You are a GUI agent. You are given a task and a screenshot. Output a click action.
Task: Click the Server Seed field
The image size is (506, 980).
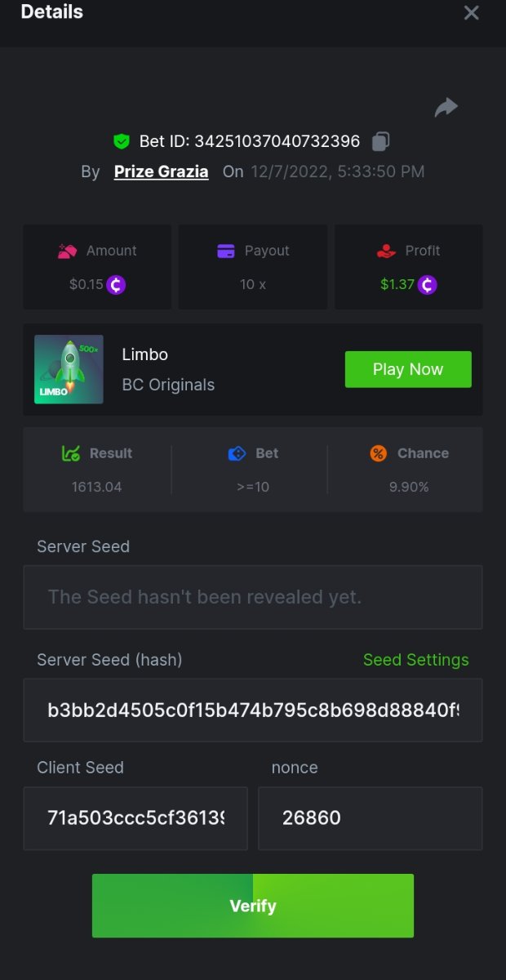point(253,597)
